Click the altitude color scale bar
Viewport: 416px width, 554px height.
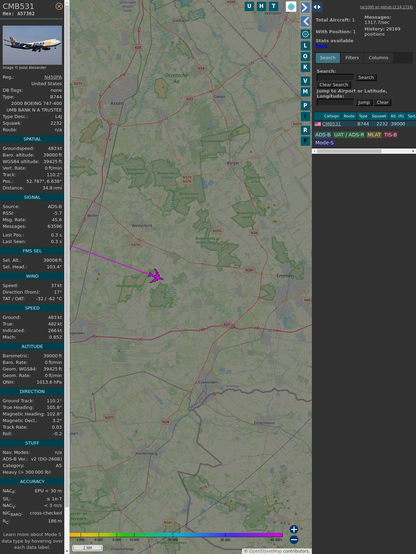176,535
